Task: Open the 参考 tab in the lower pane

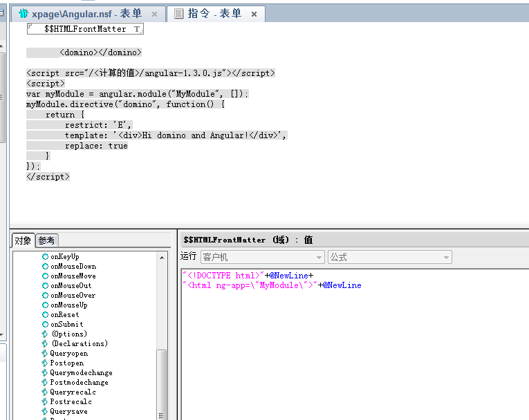Action: (x=46, y=240)
